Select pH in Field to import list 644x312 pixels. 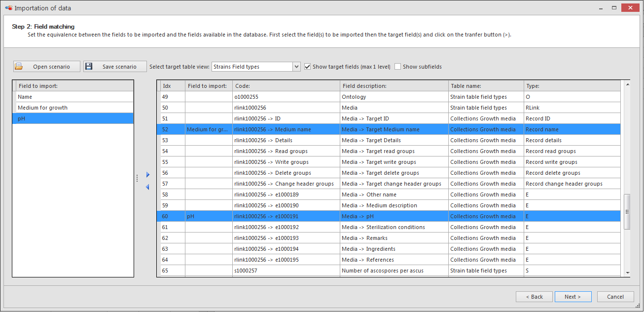tap(73, 118)
